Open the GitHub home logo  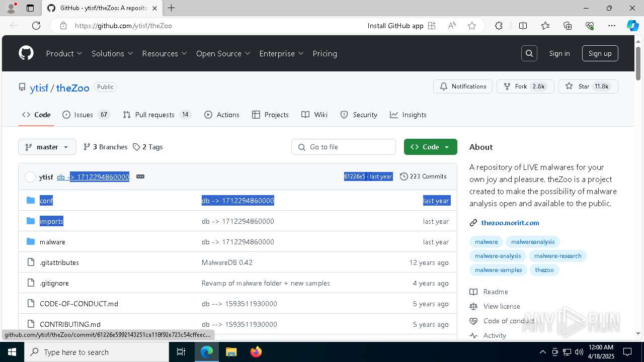pos(26,53)
